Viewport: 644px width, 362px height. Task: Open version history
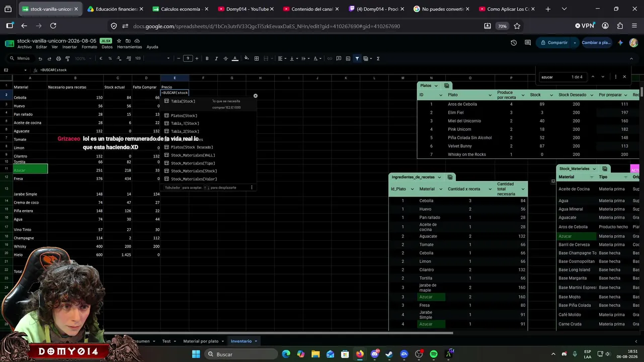514,43
